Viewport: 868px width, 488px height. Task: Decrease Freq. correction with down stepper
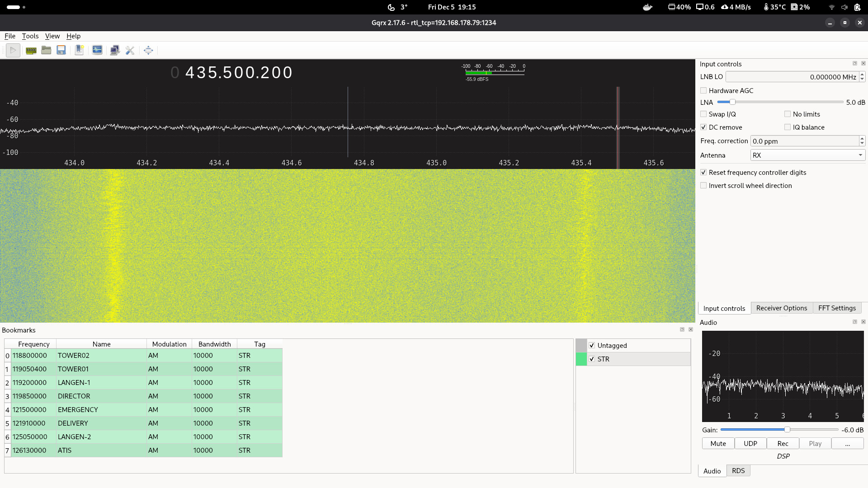click(x=862, y=143)
